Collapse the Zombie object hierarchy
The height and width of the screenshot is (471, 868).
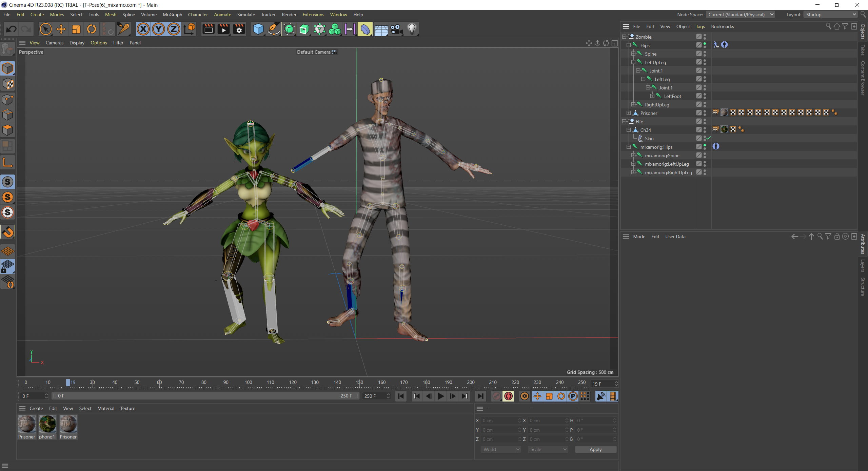click(624, 37)
